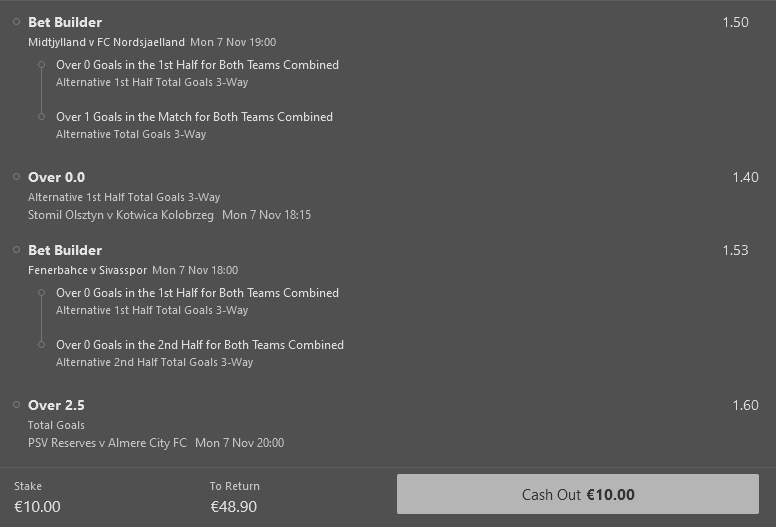Screen dimensions: 776x527
Task: Click circle next to Over 1 Goals in the Match
Action: point(41,117)
